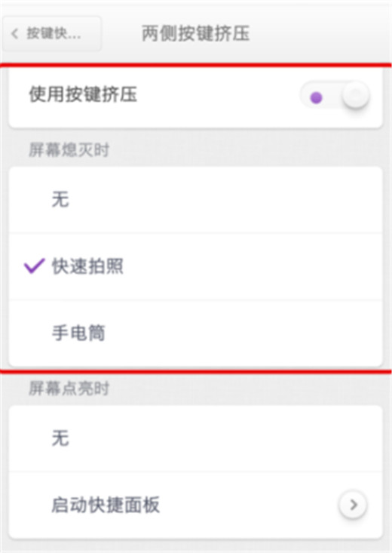This screenshot has height=553, width=392.
Task: Click the 屏幕点亮时 section header
Action: pos(69,389)
